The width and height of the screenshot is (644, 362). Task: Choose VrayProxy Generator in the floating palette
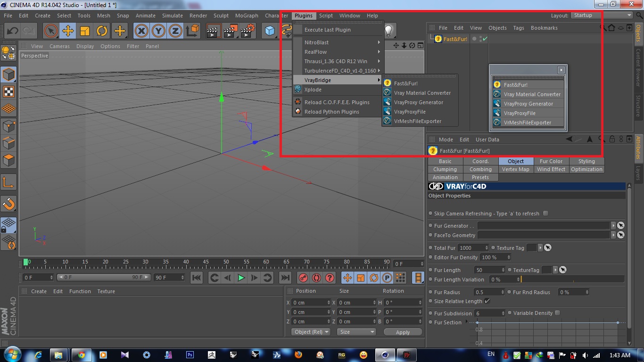click(x=528, y=104)
